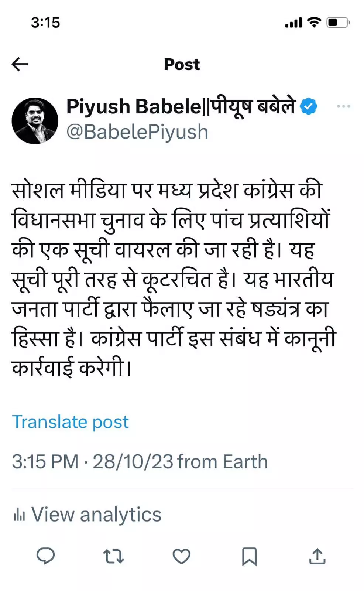The width and height of the screenshot is (364, 591).
Task: Tap the post timestamp 3:15 PM
Action: (x=45, y=461)
